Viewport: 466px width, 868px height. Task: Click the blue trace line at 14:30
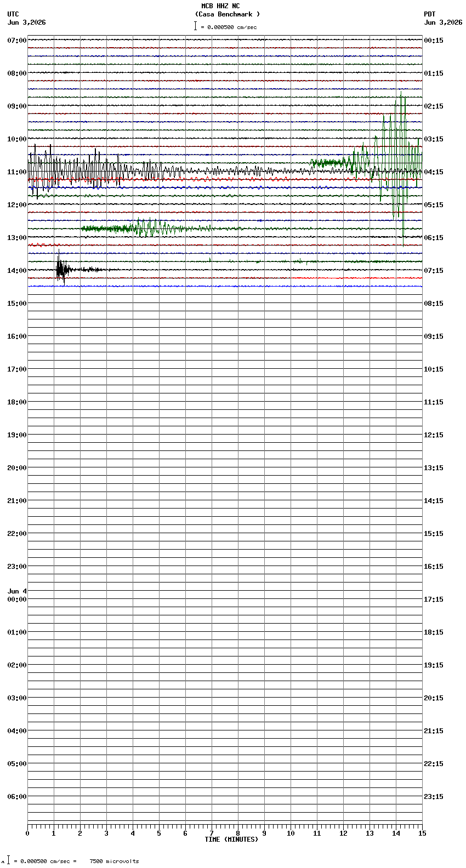pos(225,286)
